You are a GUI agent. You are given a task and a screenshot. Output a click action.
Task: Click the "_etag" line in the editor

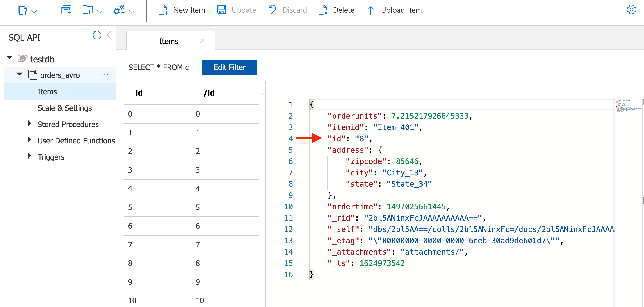click(445, 241)
